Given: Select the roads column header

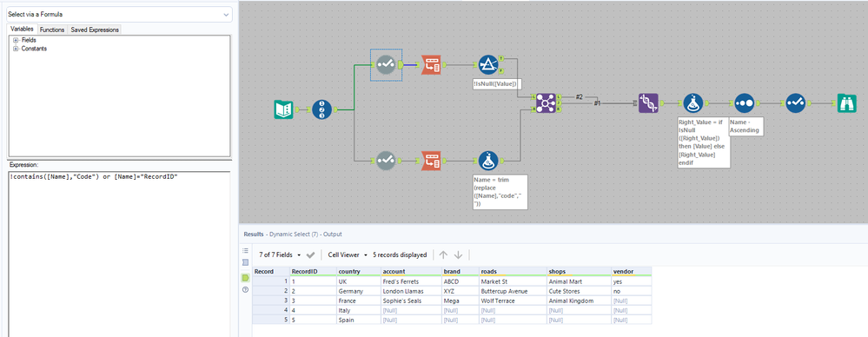Looking at the screenshot, I should tap(513, 272).
